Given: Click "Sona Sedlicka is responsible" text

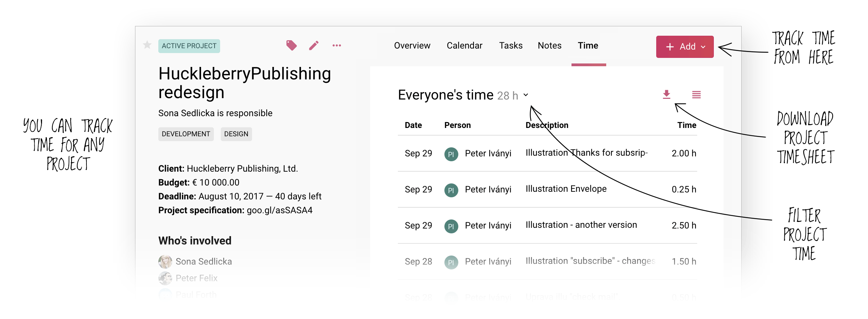Looking at the screenshot, I should tap(215, 113).
